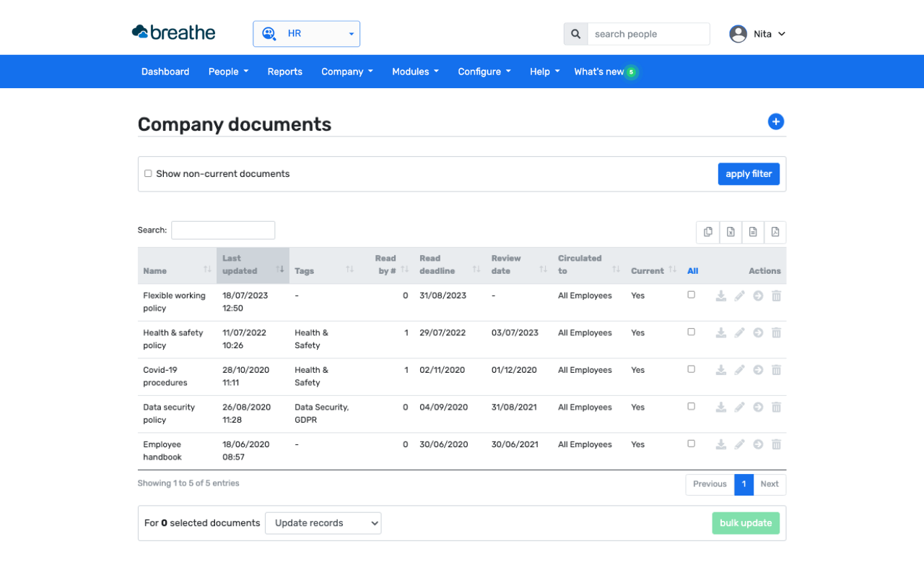This screenshot has width=924, height=578.
Task: Open the arrow action for Data security policy
Action: (x=758, y=407)
